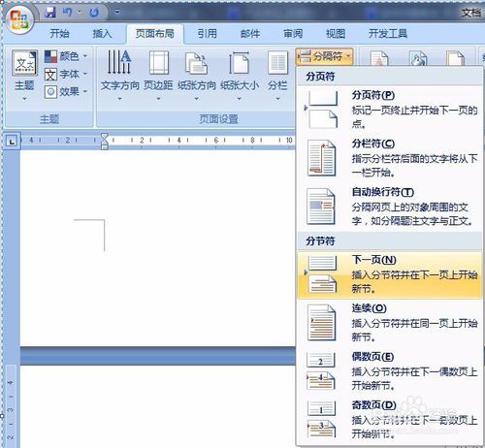Save document with Quick Access save icon
This screenshot has height=448, width=485.
pyautogui.click(x=50, y=13)
